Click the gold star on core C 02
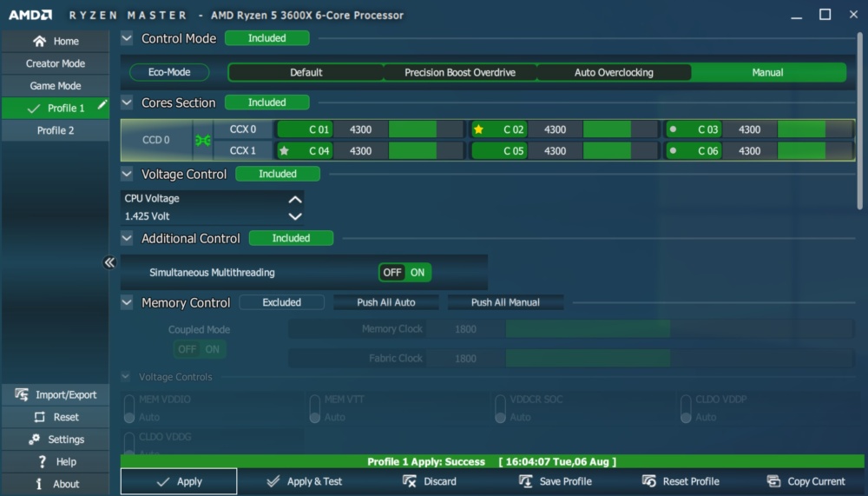The width and height of the screenshot is (868, 496). (479, 129)
